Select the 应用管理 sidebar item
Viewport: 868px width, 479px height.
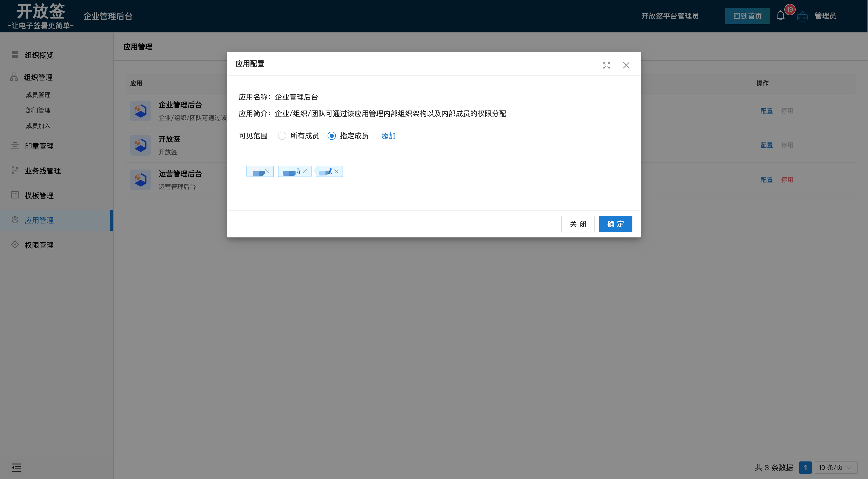(x=56, y=220)
